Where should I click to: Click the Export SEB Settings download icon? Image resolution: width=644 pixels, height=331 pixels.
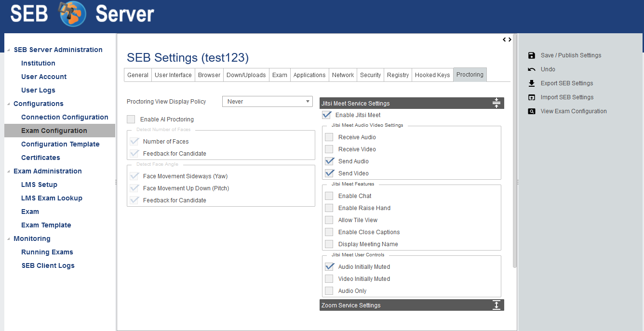coord(532,83)
